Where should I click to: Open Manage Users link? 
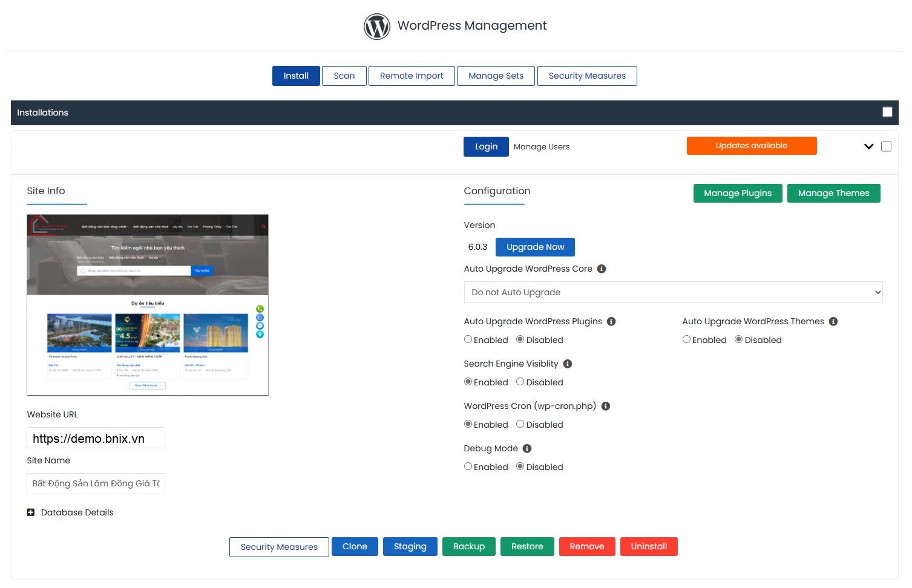[x=542, y=146]
